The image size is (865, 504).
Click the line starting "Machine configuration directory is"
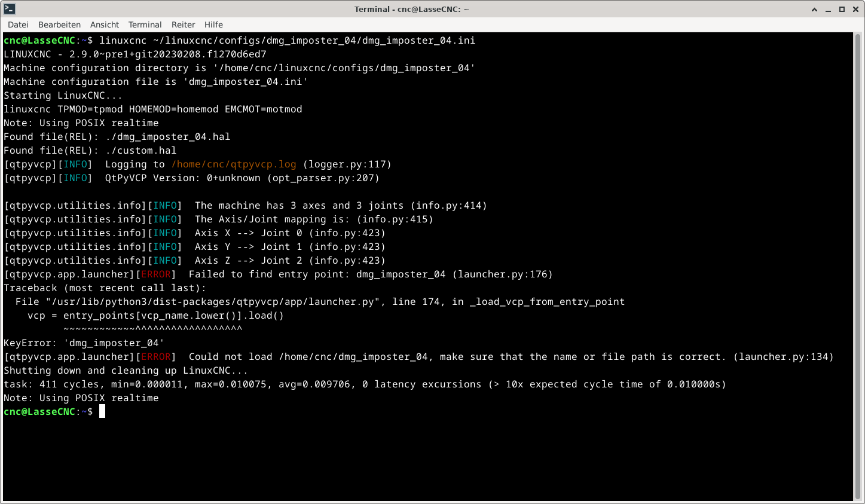pos(240,68)
